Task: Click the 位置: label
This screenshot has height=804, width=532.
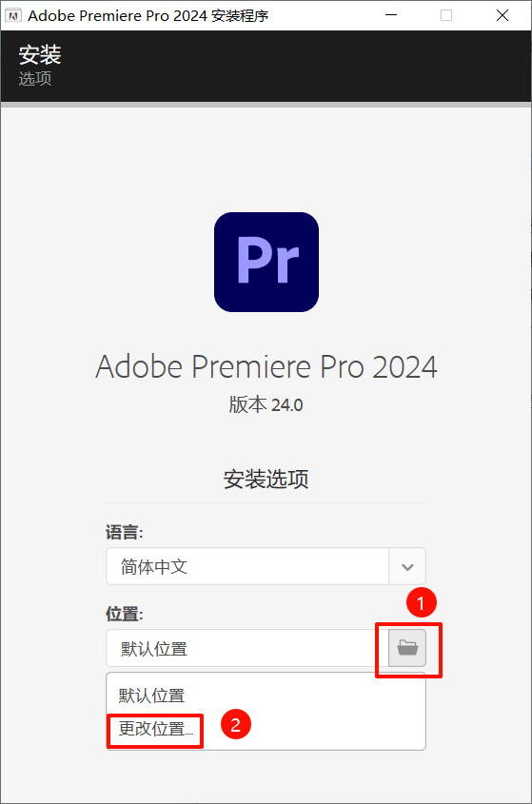Action: pyautogui.click(x=124, y=614)
